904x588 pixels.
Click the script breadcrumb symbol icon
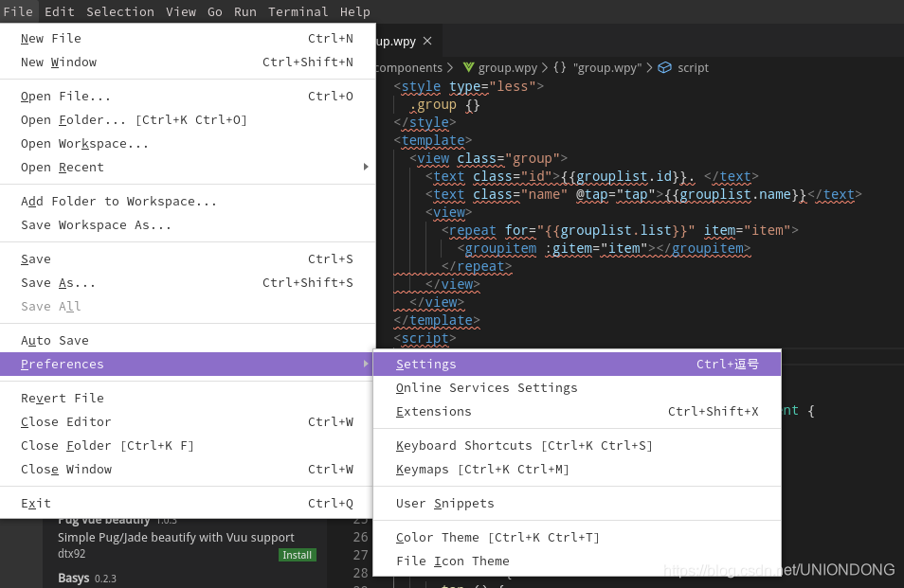tap(665, 67)
